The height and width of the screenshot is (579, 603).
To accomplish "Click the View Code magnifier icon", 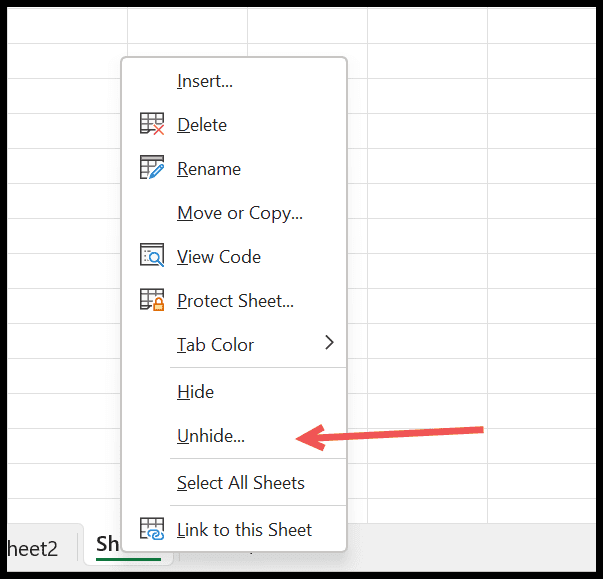I will 152,255.
